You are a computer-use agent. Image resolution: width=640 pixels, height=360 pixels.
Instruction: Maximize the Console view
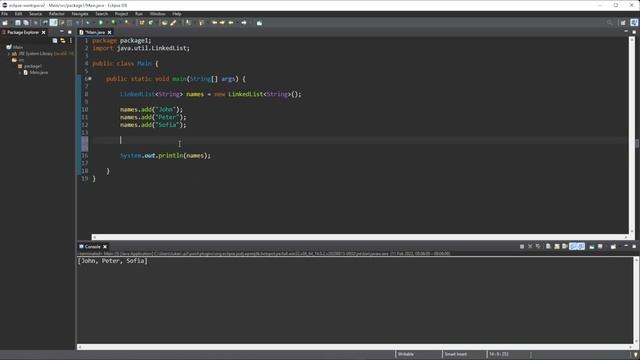point(634,246)
